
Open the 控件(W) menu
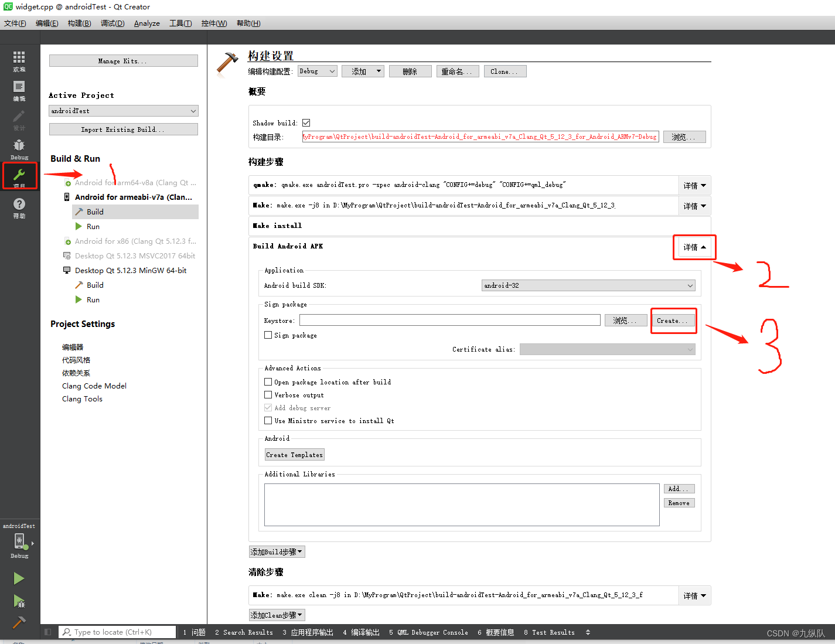click(x=214, y=23)
